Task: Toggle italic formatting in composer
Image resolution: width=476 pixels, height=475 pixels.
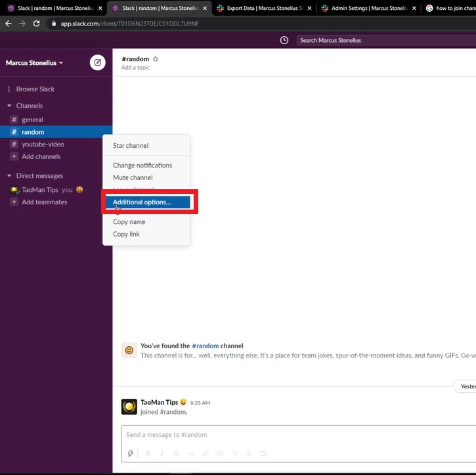Action: pyautogui.click(x=162, y=453)
